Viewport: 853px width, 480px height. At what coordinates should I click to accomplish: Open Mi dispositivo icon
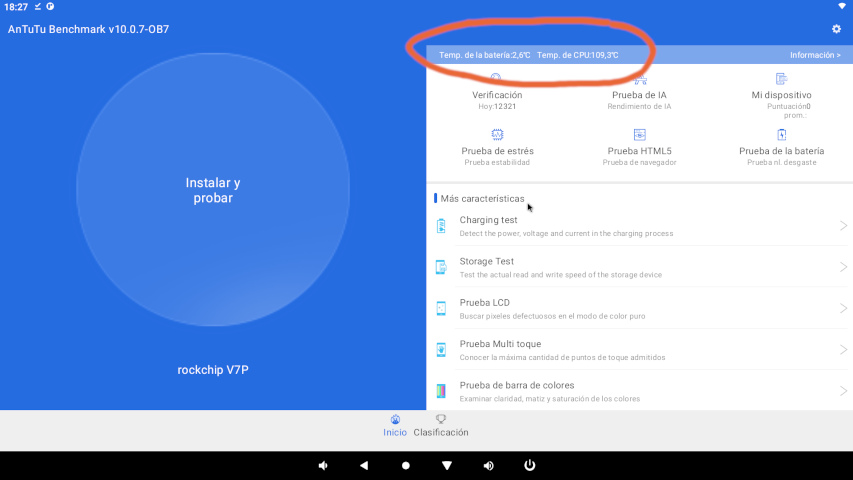pyautogui.click(x=781, y=79)
